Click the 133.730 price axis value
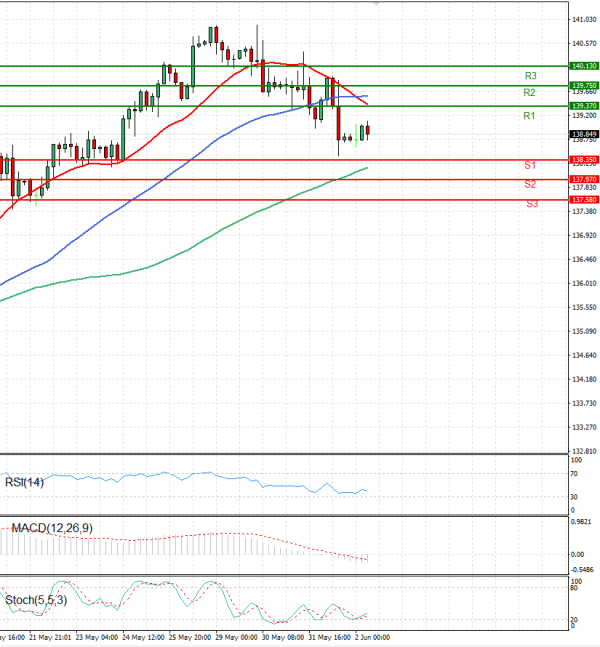 pyautogui.click(x=584, y=403)
